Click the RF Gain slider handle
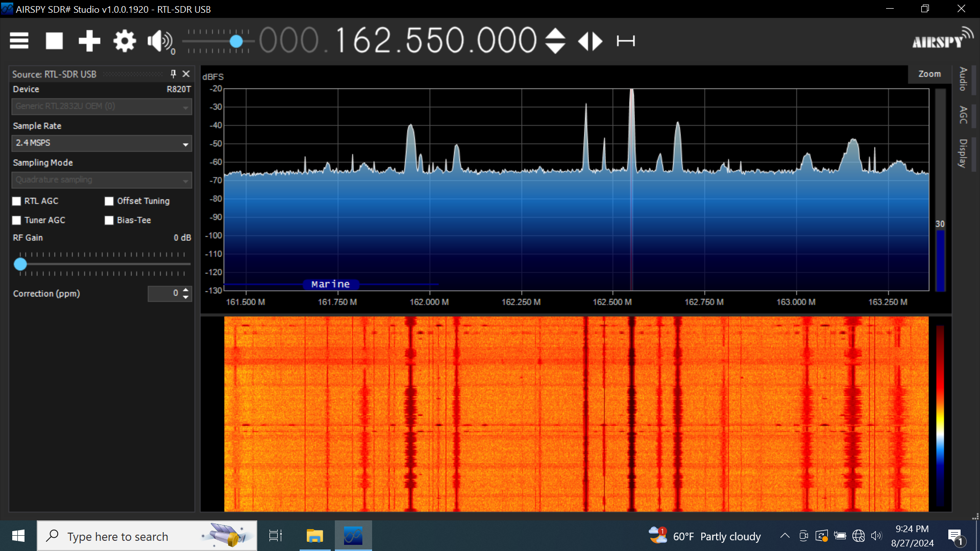The height and width of the screenshot is (551, 980). point(20,264)
